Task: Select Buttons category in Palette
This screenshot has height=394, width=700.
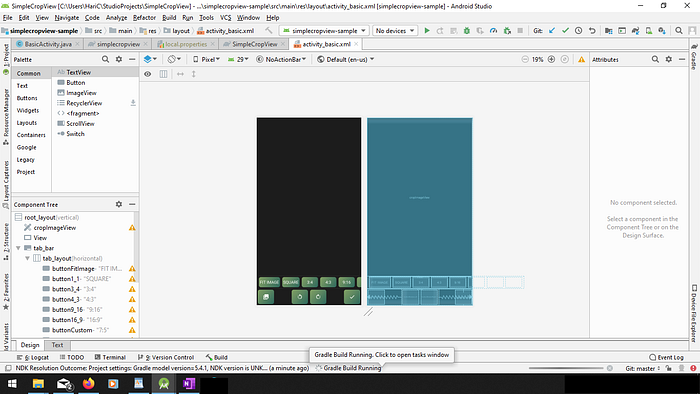Action: pos(27,98)
